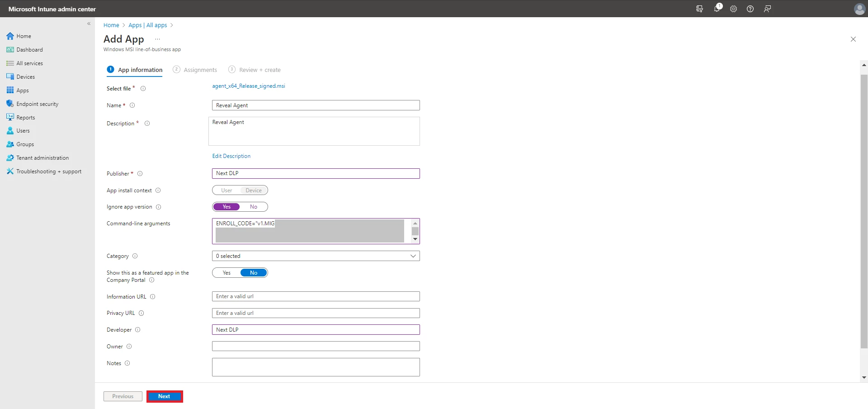Open the help question mark icon
Screen dimensions: 868x409
tap(750, 9)
